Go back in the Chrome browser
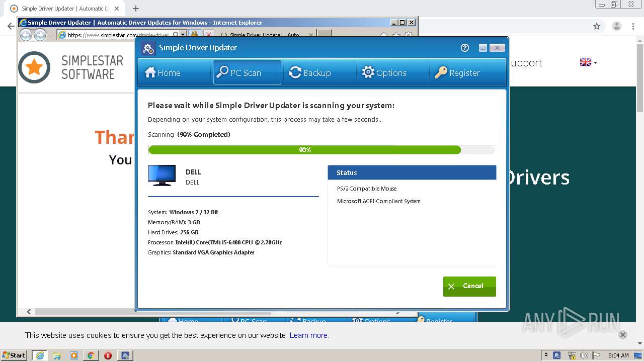Viewport: 644px width, 362px height. coord(11,26)
